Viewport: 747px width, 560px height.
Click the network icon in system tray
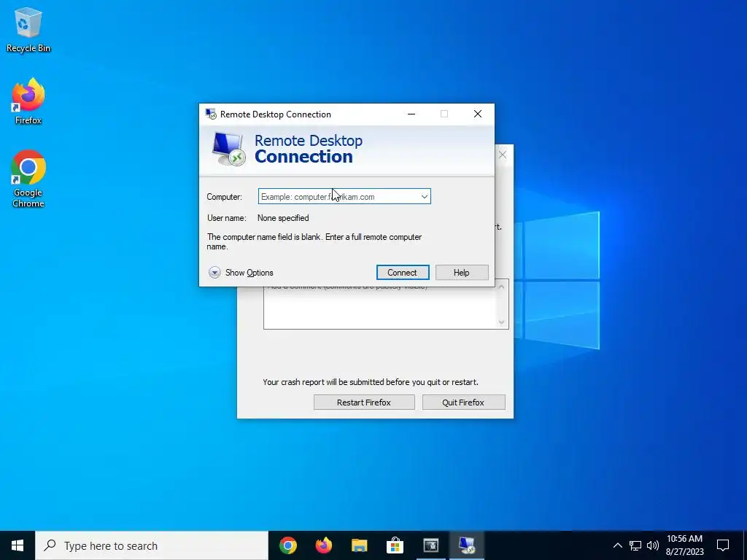coord(635,545)
